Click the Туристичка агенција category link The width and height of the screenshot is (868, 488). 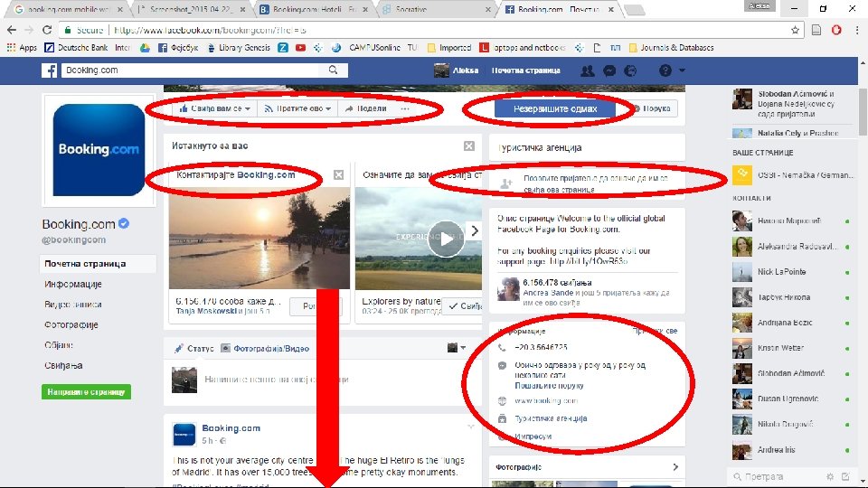tap(551, 418)
